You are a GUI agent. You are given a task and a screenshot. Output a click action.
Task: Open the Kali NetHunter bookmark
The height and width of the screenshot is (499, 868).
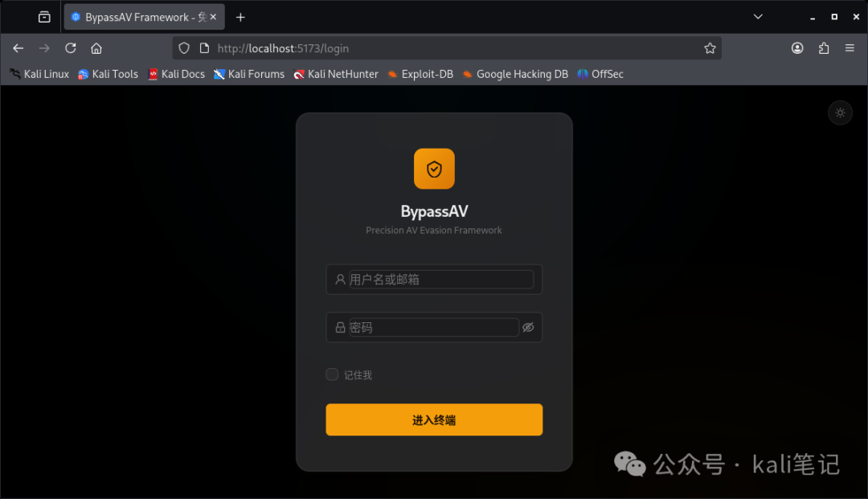click(x=336, y=74)
